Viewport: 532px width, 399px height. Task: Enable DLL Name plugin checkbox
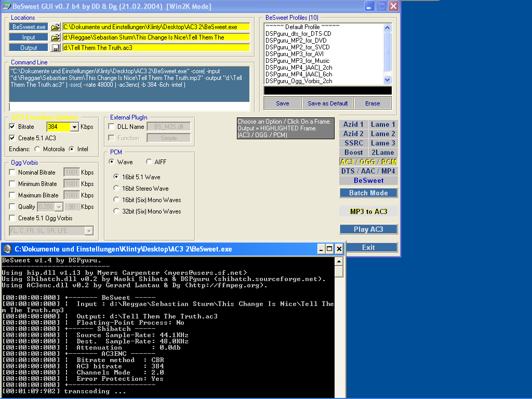pyautogui.click(x=111, y=127)
